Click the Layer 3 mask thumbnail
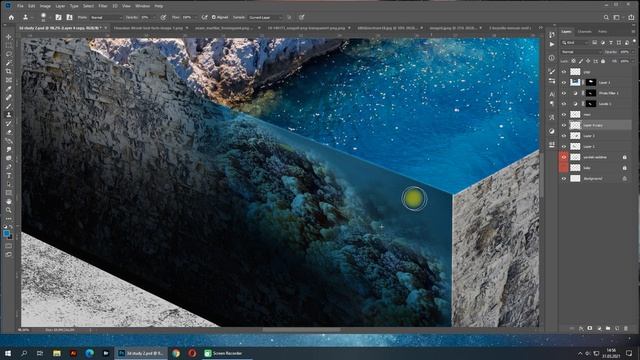This screenshot has height=360, width=640. (591, 82)
